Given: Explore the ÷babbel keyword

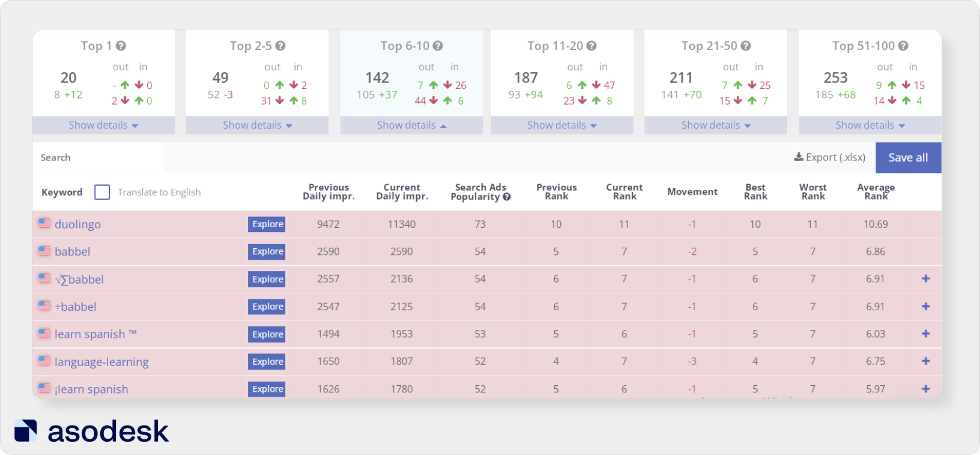Looking at the screenshot, I should (267, 307).
